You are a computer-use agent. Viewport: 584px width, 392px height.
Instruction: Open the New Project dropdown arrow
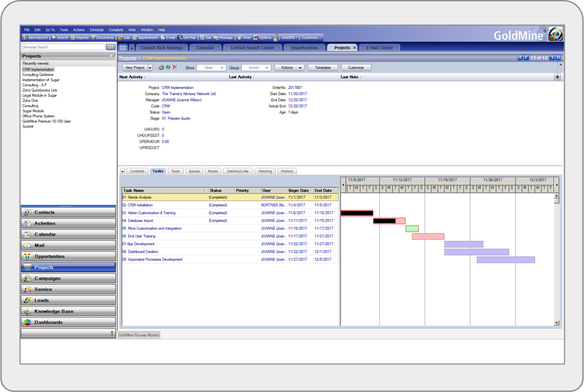(x=150, y=68)
